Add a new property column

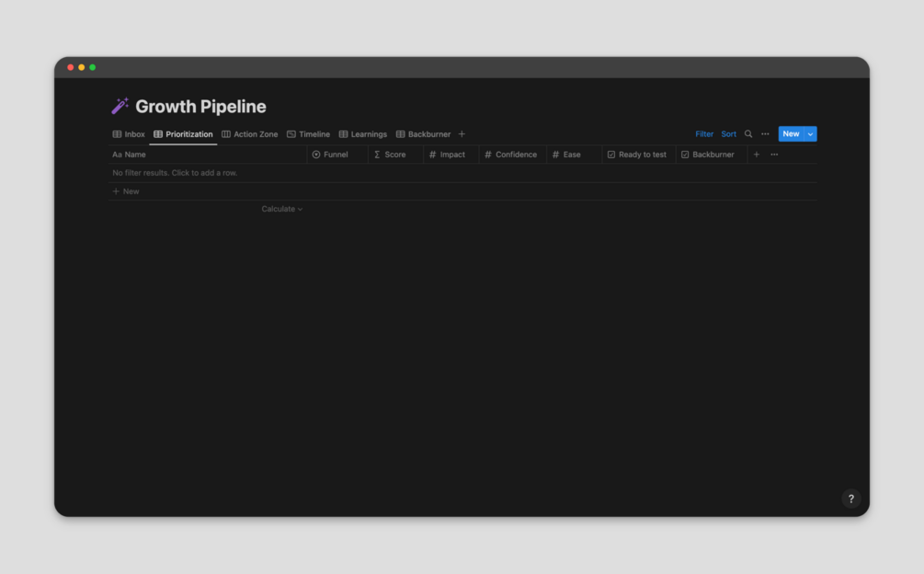[x=757, y=155]
